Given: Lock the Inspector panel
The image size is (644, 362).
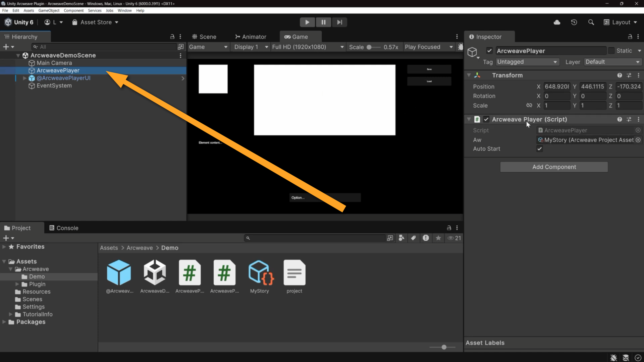Looking at the screenshot, I should [x=630, y=37].
